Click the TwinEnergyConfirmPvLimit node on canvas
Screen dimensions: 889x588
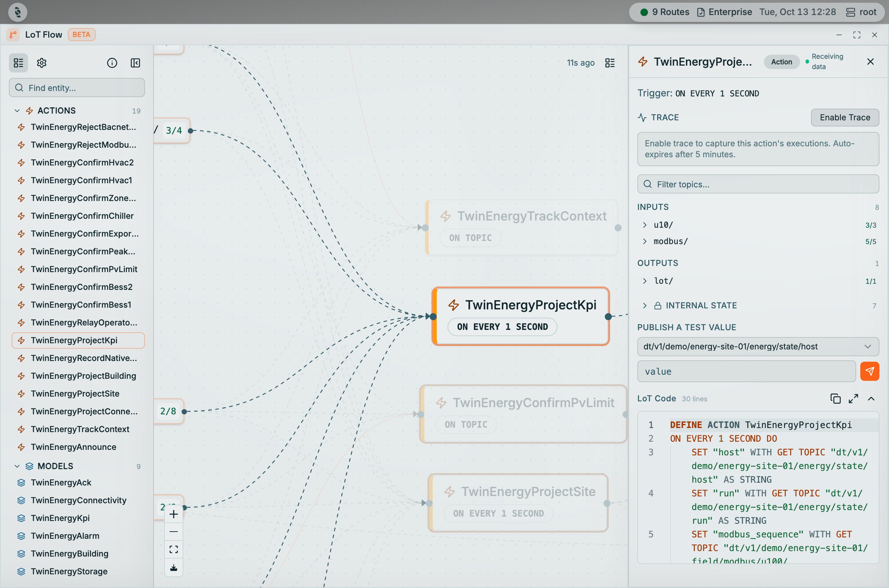click(523, 414)
